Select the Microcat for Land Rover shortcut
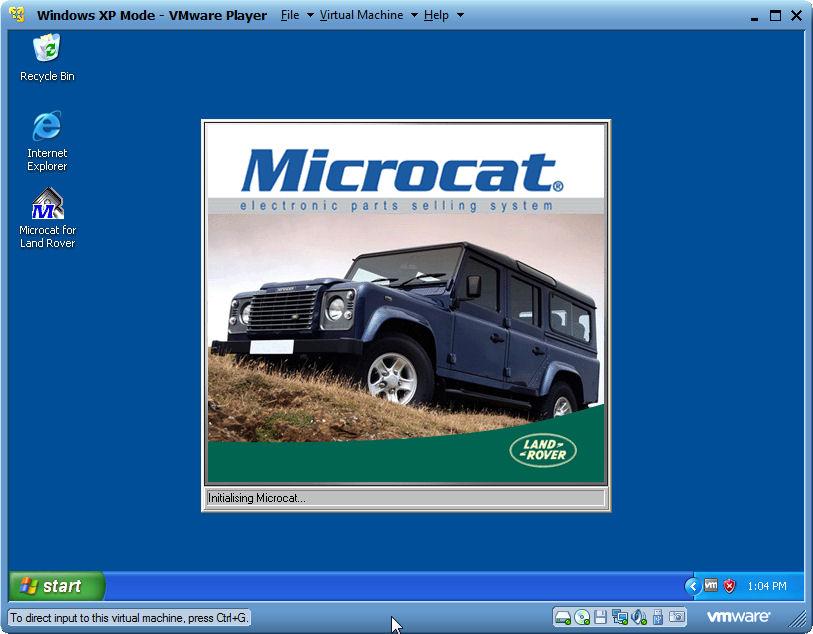Image resolution: width=813 pixels, height=634 pixels. (x=47, y=204)
